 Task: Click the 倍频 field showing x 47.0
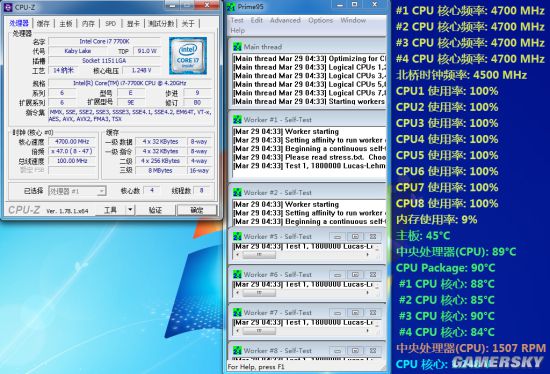click(x=72, y=151)
